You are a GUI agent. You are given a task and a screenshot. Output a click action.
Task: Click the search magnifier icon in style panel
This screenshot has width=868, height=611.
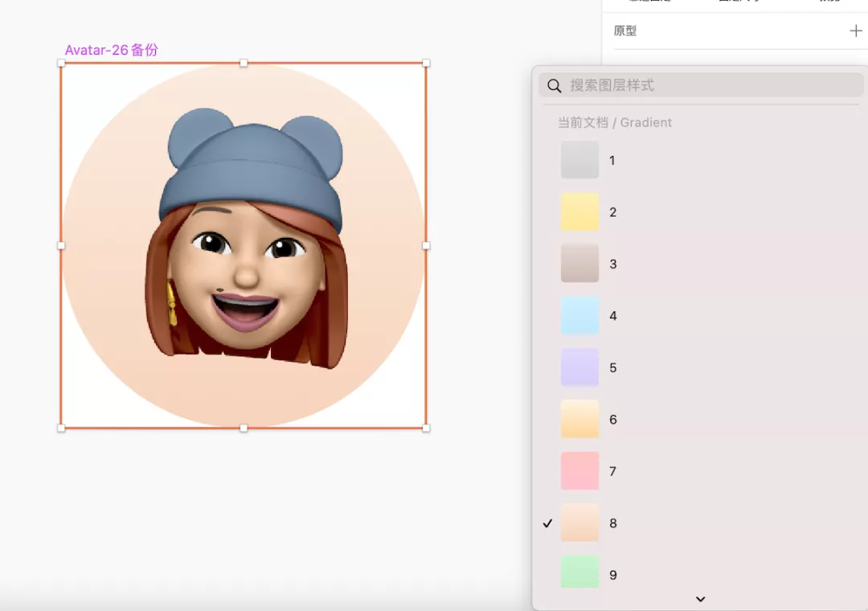pos(554,84)
